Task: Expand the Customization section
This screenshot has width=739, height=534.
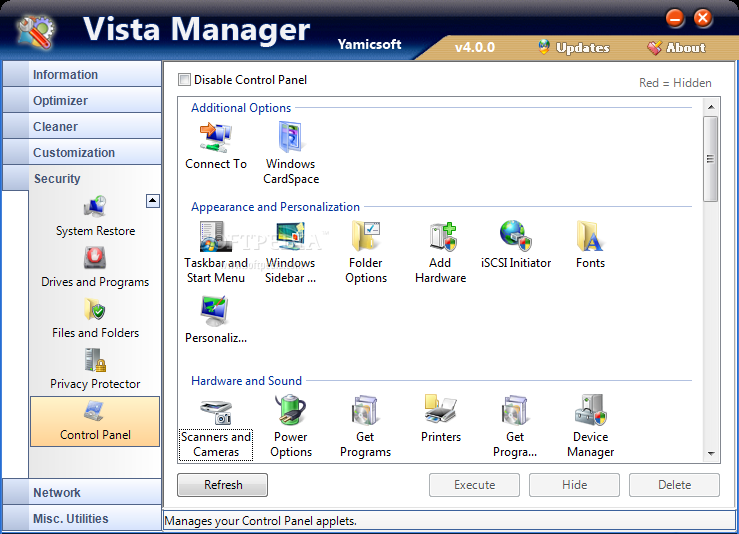Action: (82, 152)
